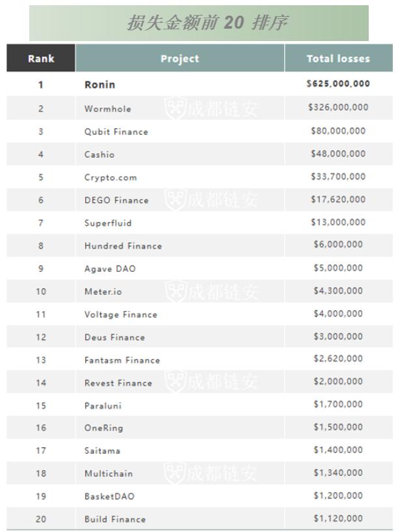Screen dimensions: 400x532
Task: Select the Saitama project name
Action: pos(102,451)
